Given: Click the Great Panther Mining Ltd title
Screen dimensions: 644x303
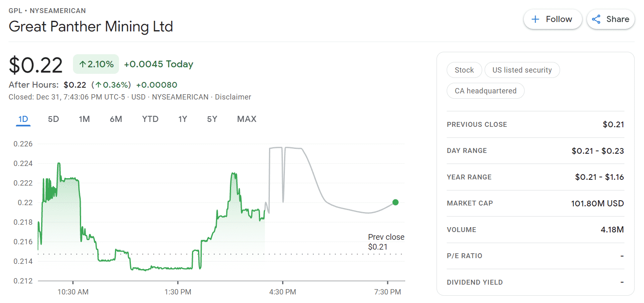Looking at the screenshot, I should point(91,27).
